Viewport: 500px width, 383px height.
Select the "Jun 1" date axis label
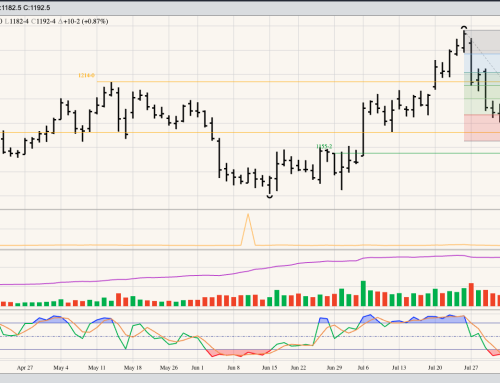197,368
